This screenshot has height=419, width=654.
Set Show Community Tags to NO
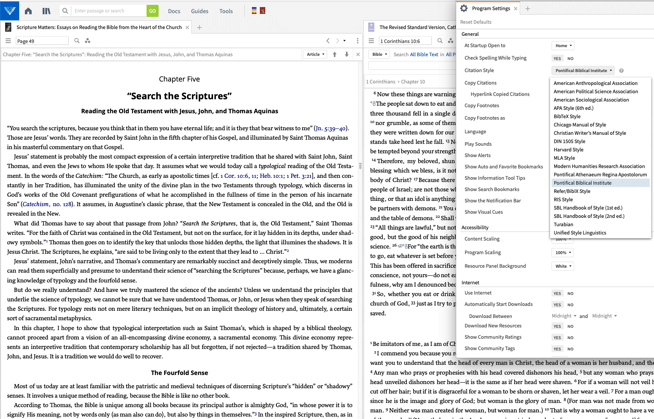[x=570, y=349]
